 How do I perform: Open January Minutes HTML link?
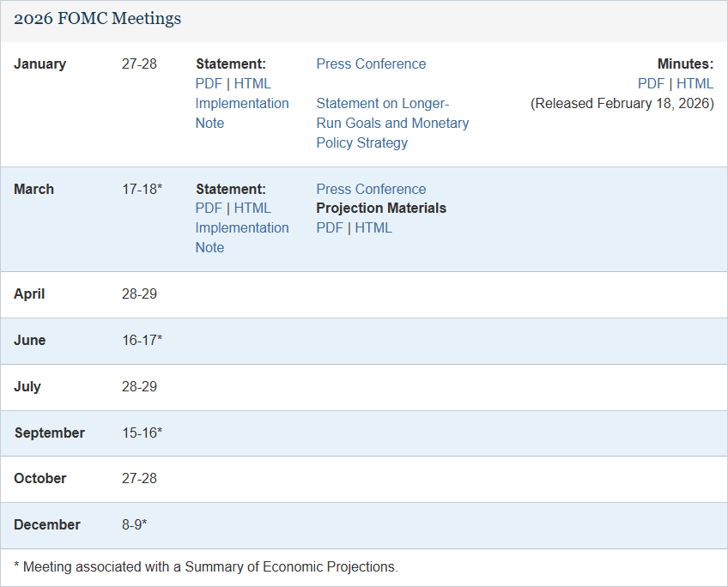point(695,83)
